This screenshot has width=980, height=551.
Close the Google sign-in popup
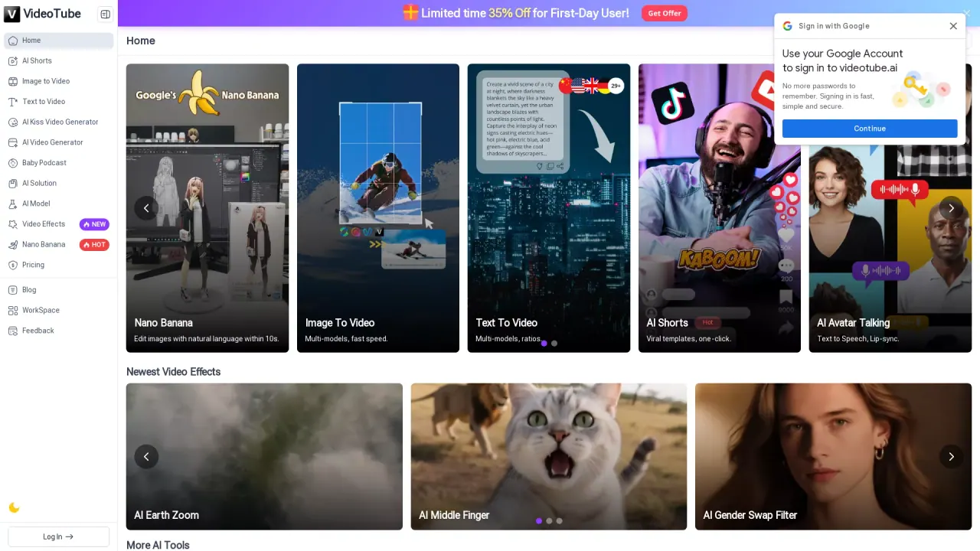(x=953, y=26)
